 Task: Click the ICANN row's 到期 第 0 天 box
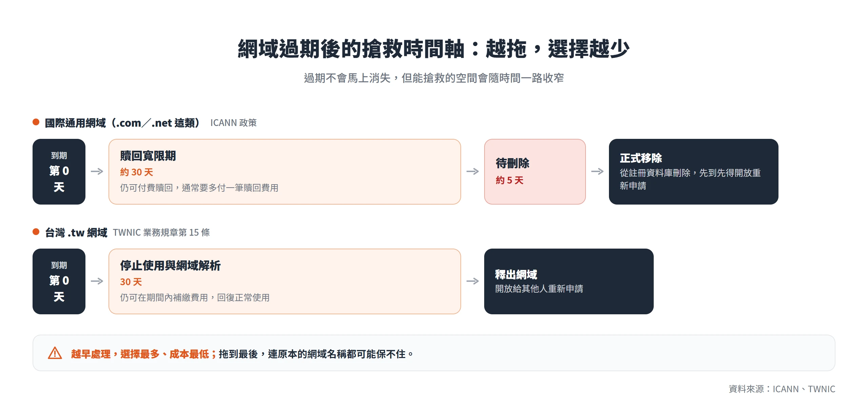[x=59, y=172]
